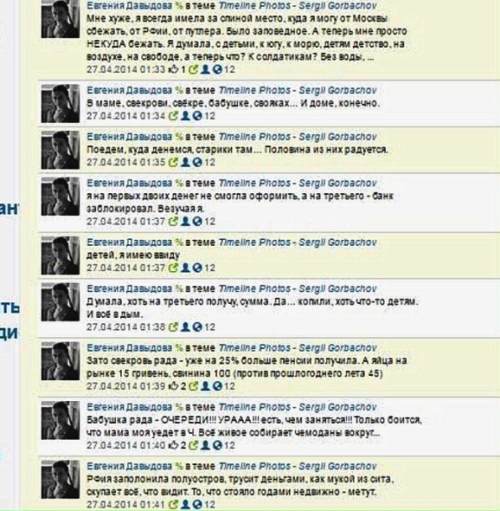
Task: Click the thumbs-up icon on the 01:33 comment
Action: tap(174, 69)
